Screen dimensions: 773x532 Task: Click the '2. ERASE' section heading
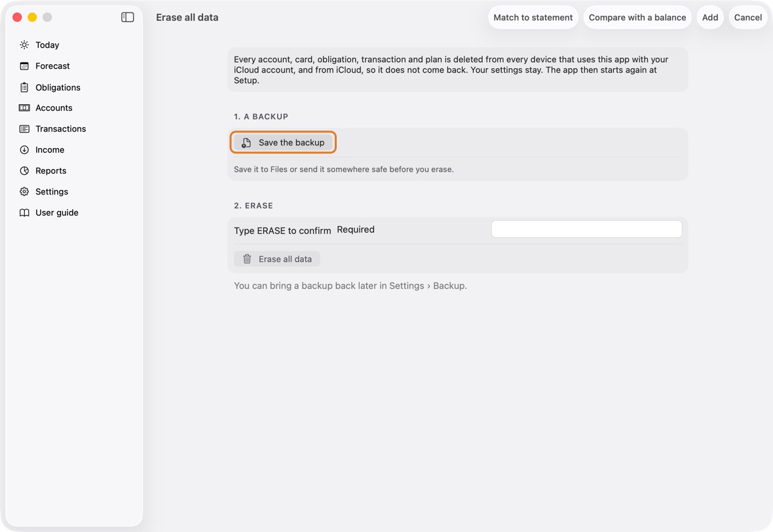(x=254, y=206)
